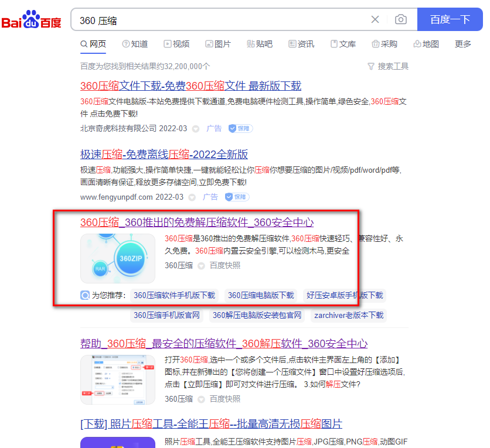
Task: Select the 网页 tab
Action: (93, 44)
